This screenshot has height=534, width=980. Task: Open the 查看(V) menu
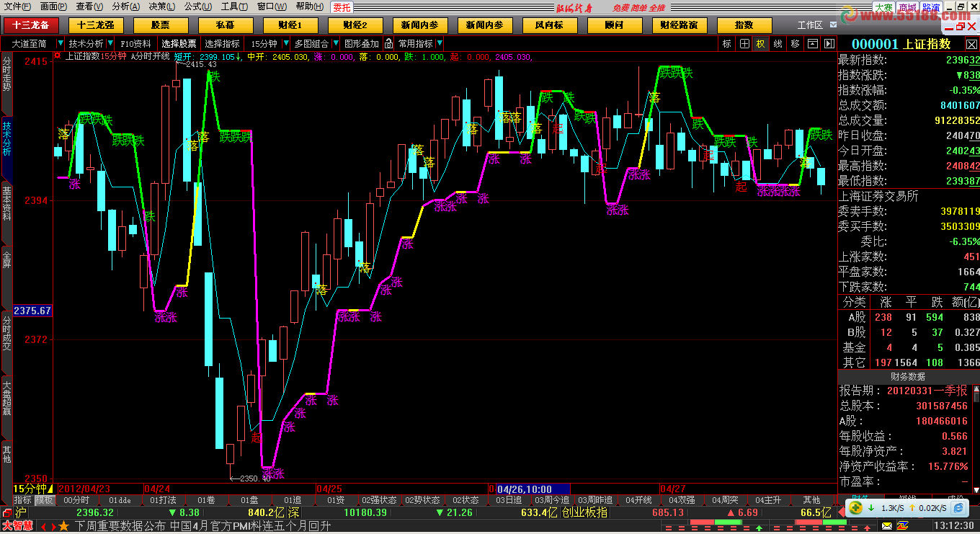point(89,6)
